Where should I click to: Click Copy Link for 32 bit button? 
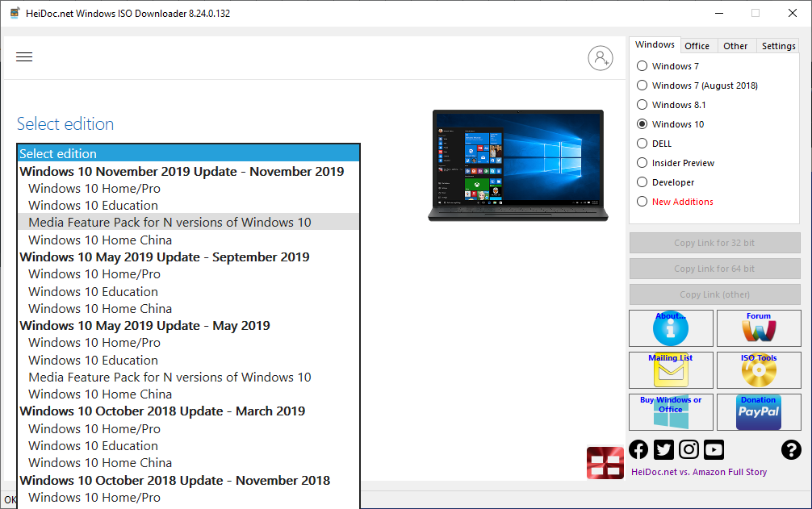[714, 243]
